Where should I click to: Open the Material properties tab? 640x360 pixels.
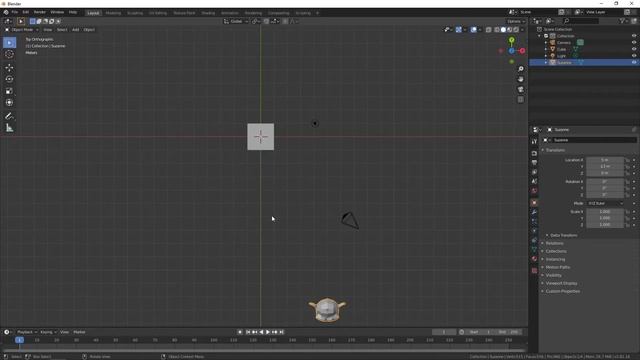point(534,259)
